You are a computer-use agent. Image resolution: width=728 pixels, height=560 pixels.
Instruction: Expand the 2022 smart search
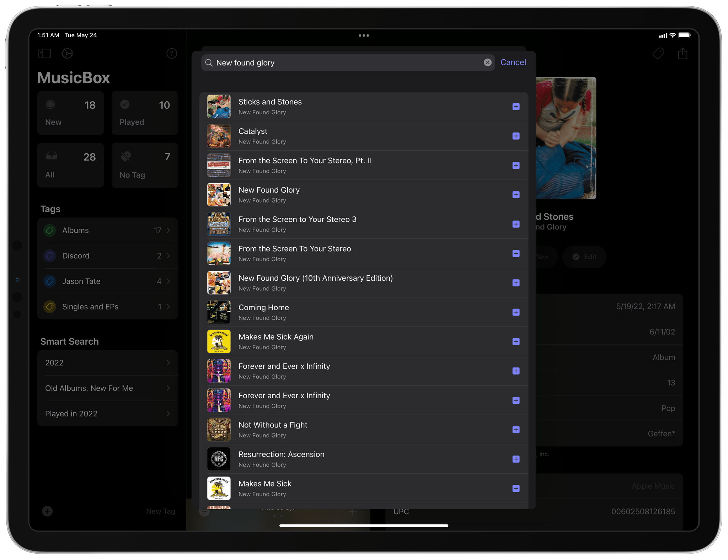(x=107, y=363)
